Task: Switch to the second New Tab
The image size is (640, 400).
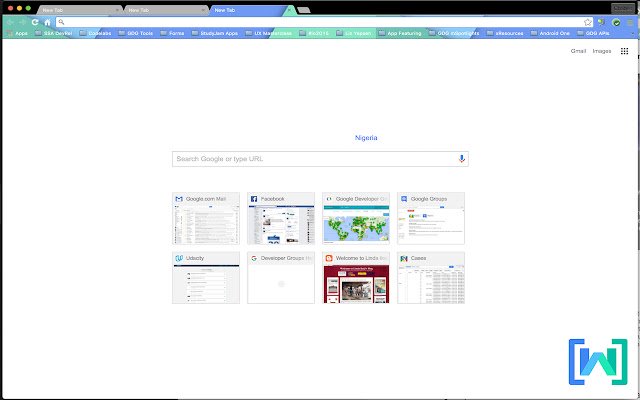Action: [165, 10]
